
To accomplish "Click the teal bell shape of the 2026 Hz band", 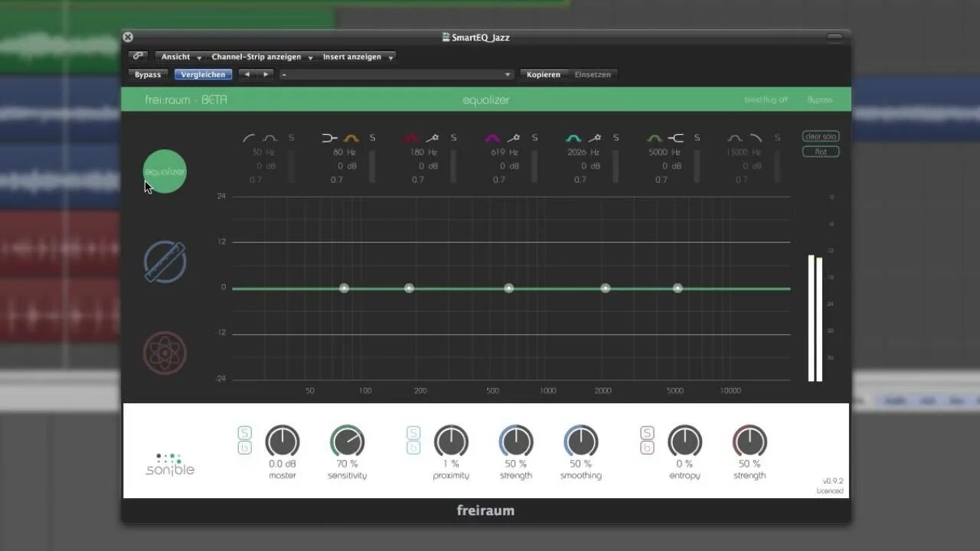I will 573,138.
